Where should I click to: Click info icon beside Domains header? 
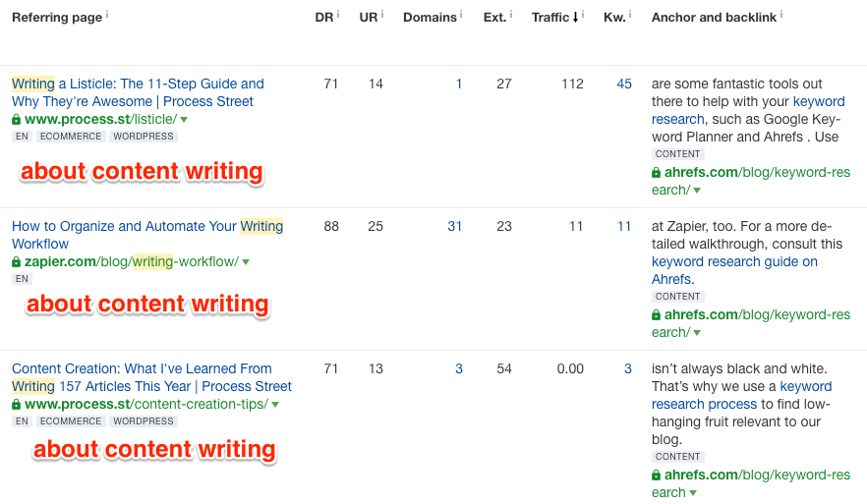tap(463, 15)
